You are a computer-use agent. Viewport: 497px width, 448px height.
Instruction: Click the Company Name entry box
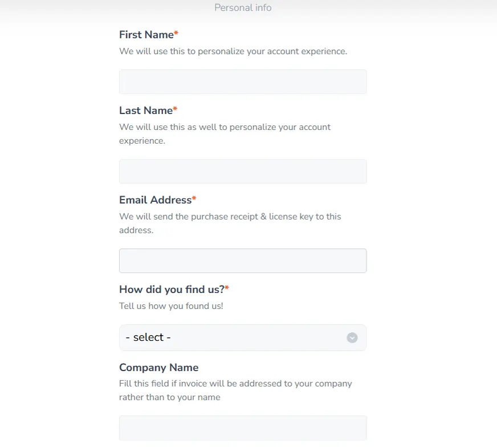242,427
